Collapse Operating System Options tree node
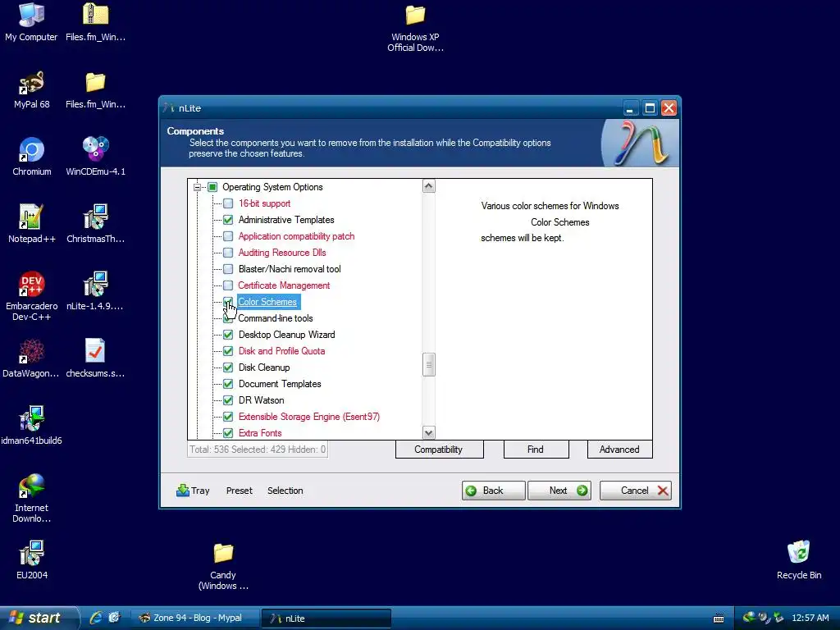 click(197, 187)
